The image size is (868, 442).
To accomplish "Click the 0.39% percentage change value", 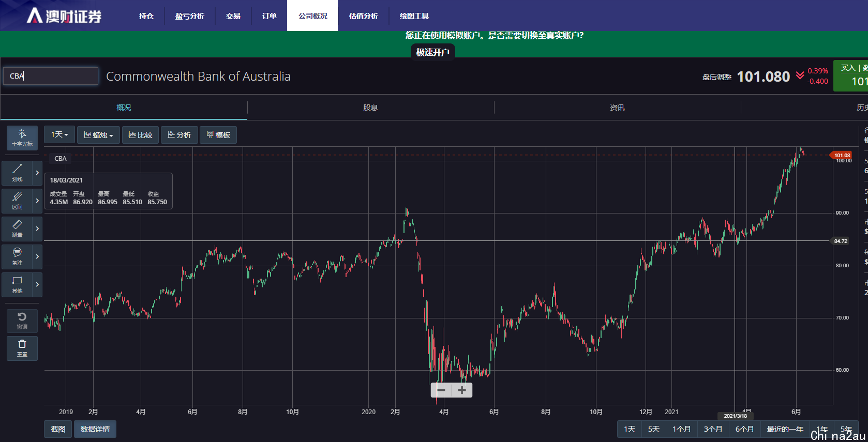I will [818, 71].
